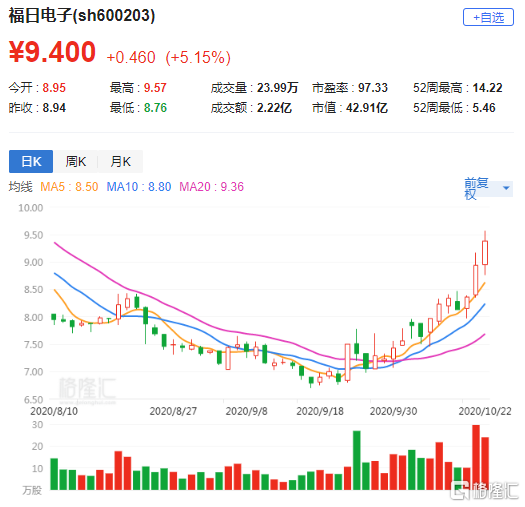Click the 前复权 dropdown arrow

pyautogui.click(x=506, y=188)
